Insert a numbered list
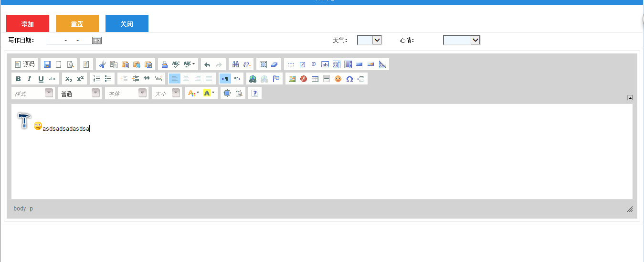This screenshot has width=644, height=262. [x=96, y=79]
